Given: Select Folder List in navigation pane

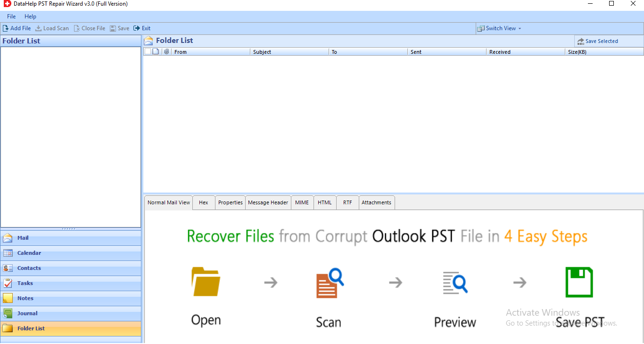Looking at the screenshot, I should (71, 328).
